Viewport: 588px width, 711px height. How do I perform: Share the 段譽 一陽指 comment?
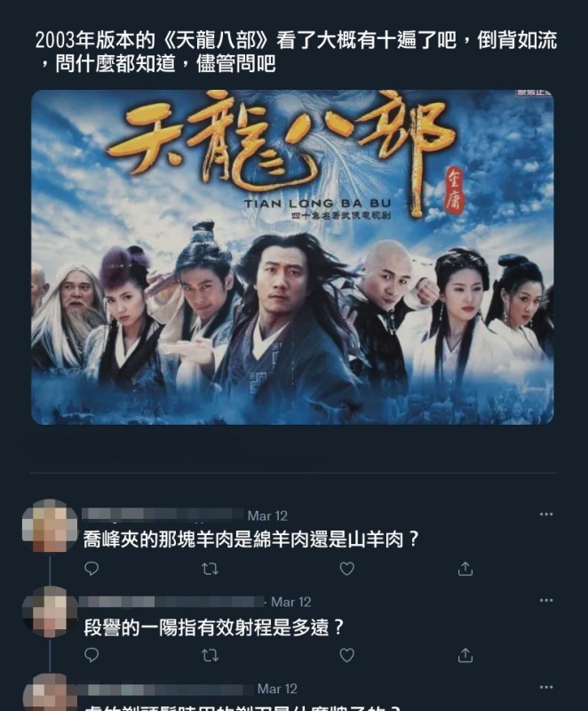465,655
